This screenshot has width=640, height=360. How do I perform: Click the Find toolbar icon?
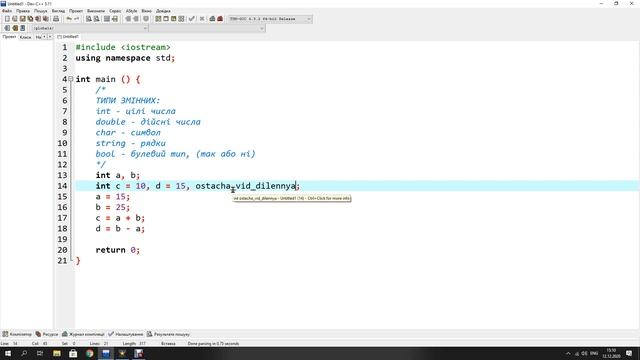tap(88, 19)
